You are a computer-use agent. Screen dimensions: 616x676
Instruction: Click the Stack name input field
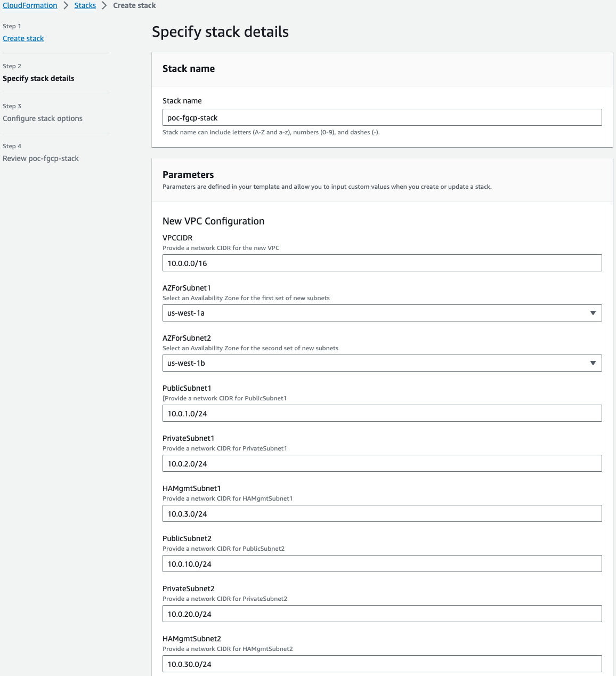point(382,117)
